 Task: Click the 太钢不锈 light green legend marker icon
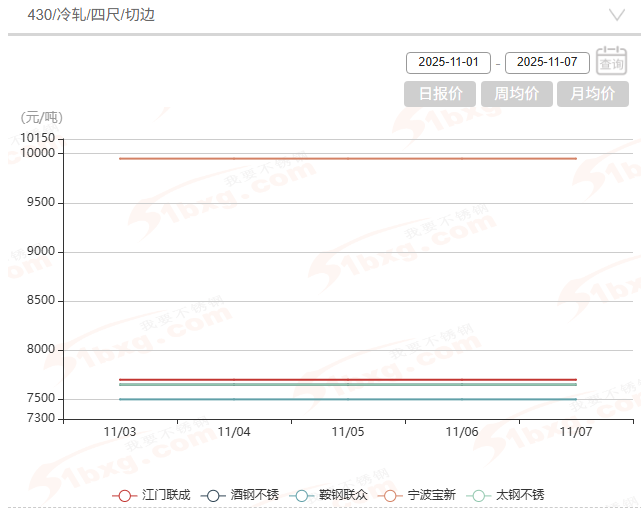[479, 495]
